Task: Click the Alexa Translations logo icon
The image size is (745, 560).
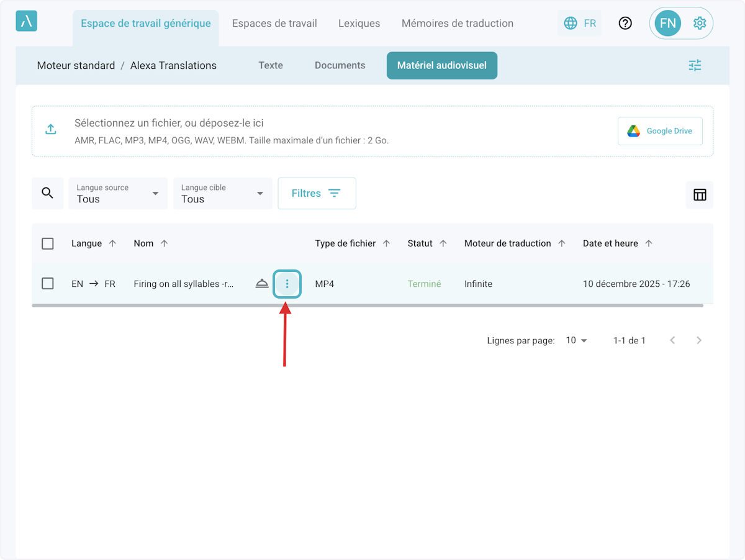Action: coord(26,21)
